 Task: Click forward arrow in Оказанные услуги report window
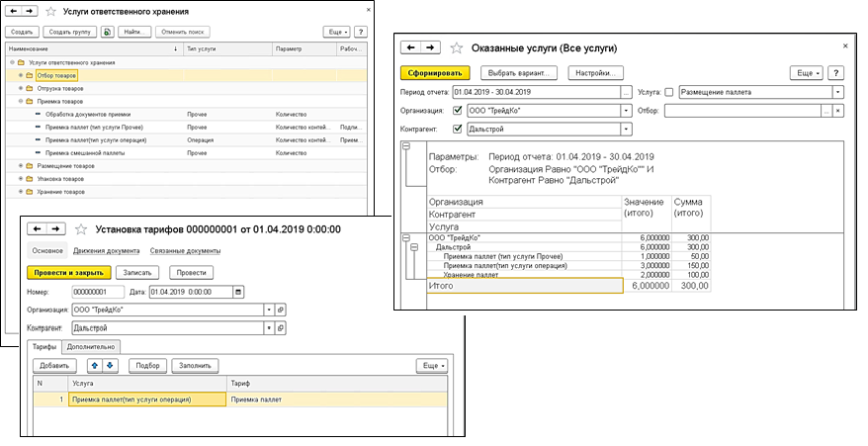click(x=430, y=47)
